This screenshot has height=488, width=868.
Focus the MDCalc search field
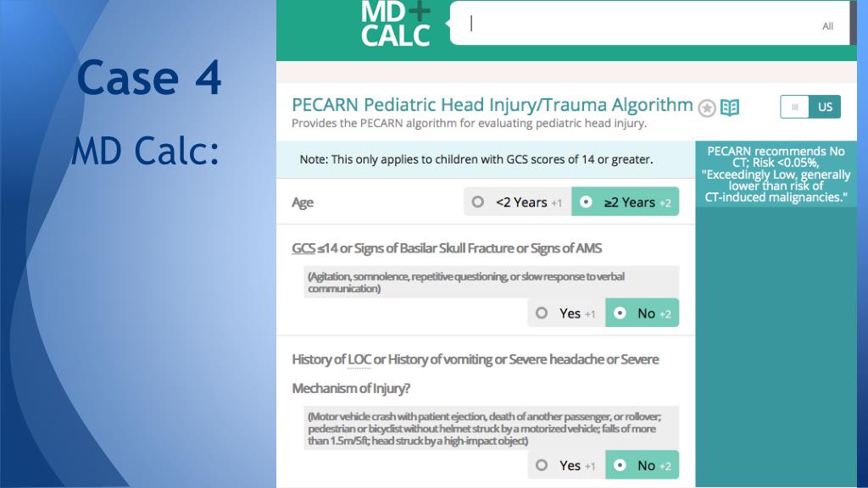coord(637,23)
